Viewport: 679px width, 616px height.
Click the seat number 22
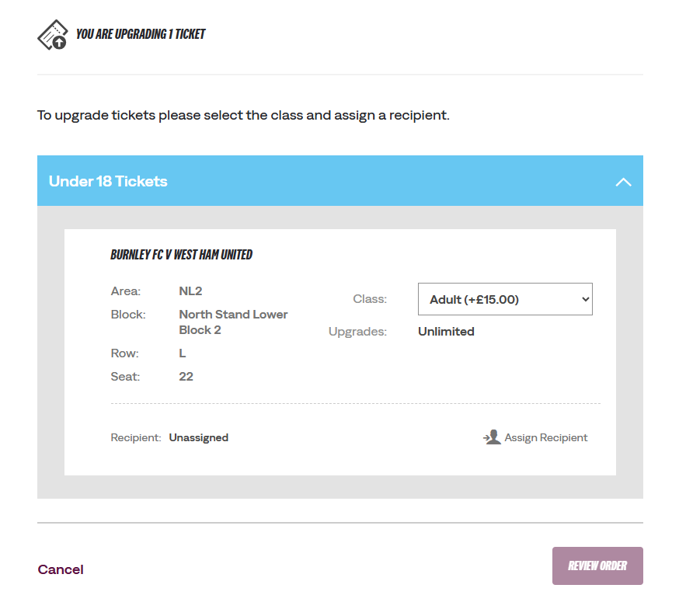coord(186,377)
